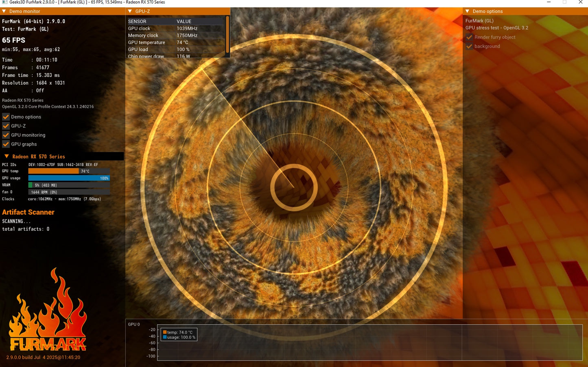The width and height of the screenshot is (588, 367).
Task: Collapse the Demo options panel triangle
Action: pyautogui.click(x=467, y=11)
